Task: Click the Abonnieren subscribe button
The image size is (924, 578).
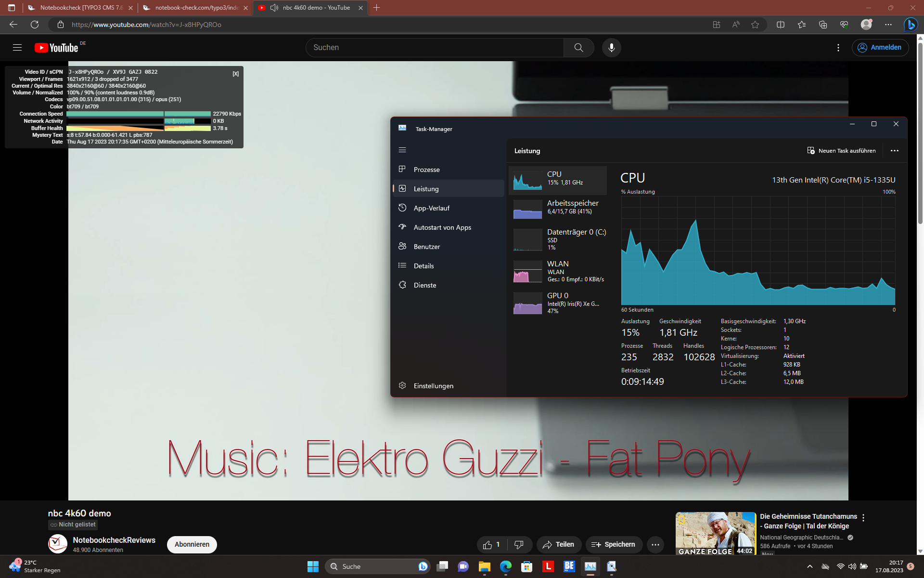Action: point(192,544)
